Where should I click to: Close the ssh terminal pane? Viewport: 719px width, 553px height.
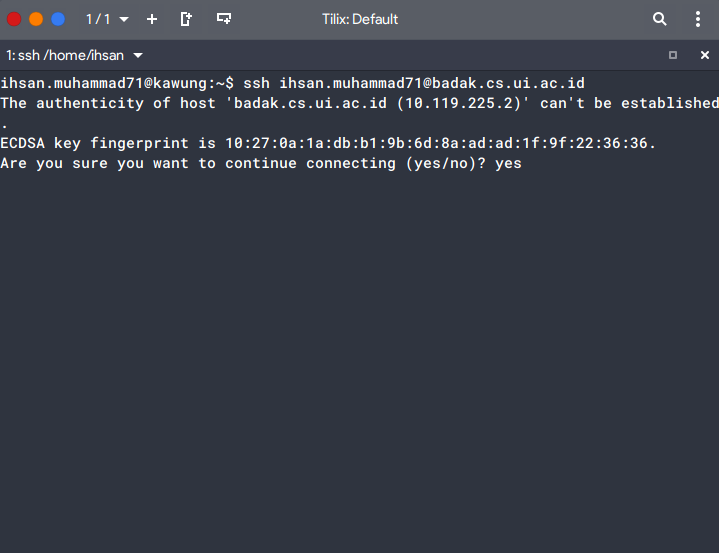tap(705, 55)
